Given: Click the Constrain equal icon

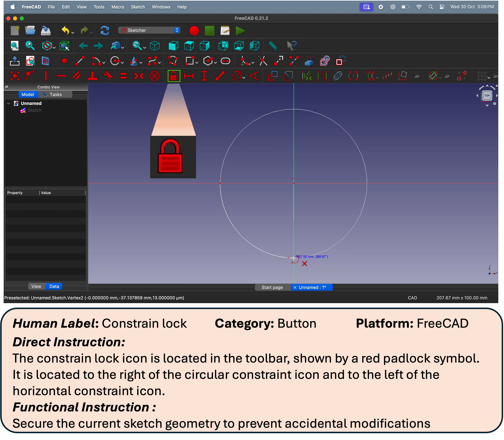Looking at the screenshot, I should [123, 76].
